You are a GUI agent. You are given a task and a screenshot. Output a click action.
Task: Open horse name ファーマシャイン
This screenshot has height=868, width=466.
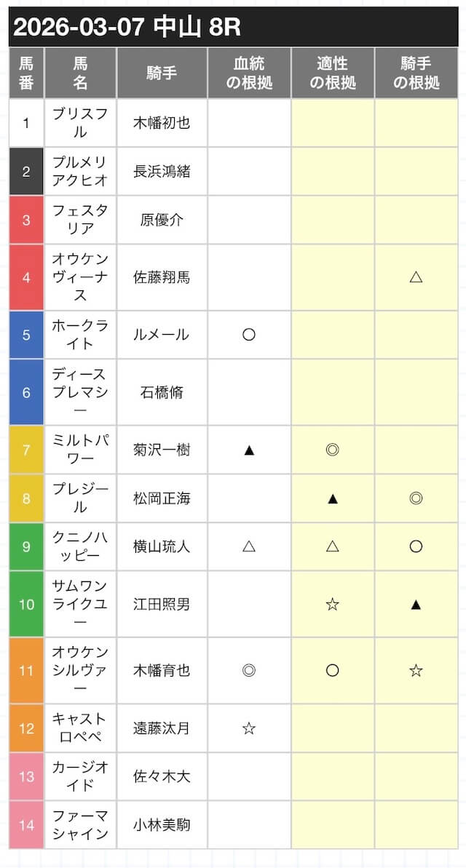pos(80,824)
